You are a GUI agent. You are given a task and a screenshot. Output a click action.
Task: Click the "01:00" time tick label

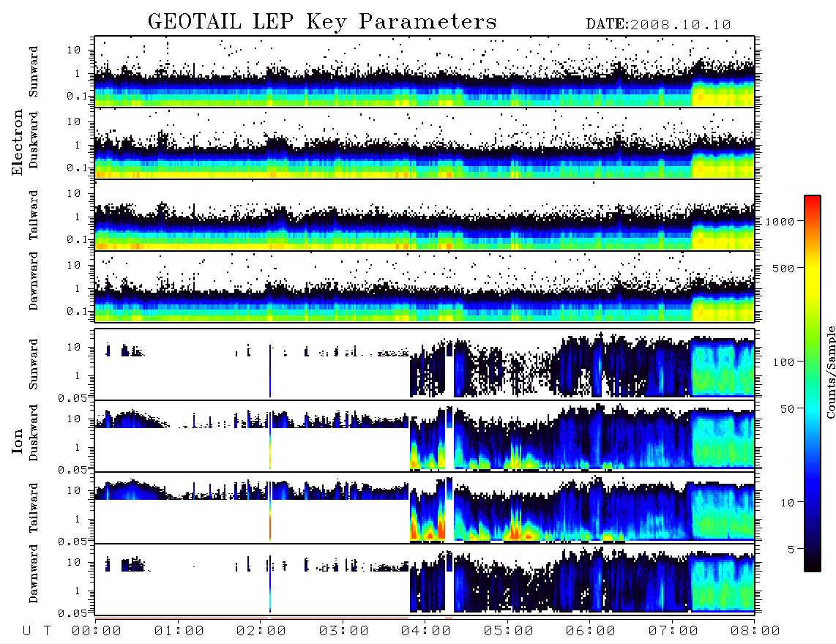tap(179, 632)
